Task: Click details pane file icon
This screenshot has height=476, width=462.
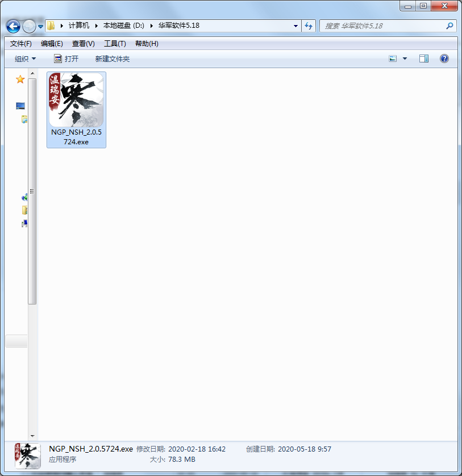Action: pos(28,456)
